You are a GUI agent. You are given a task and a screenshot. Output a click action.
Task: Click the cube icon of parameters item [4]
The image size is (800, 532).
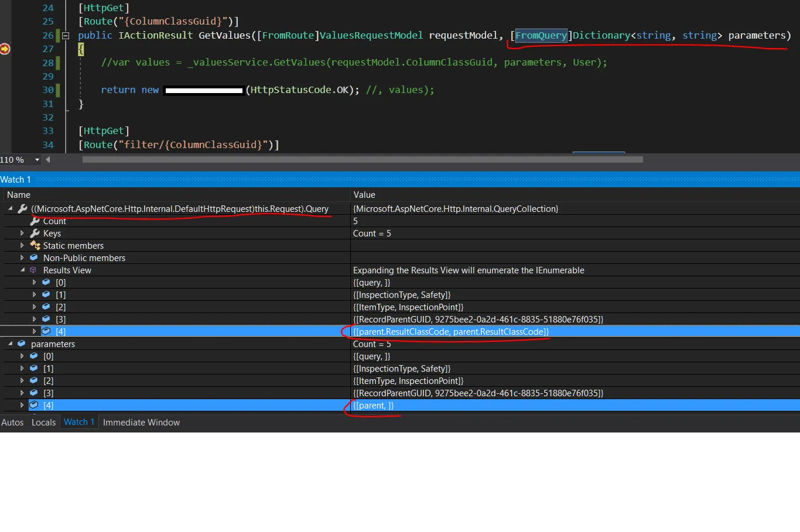[x=34, y=406]
